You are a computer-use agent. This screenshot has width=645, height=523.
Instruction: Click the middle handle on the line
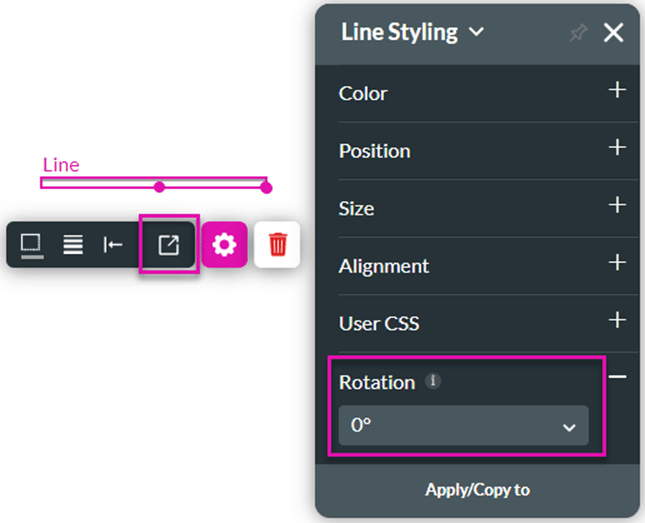159,186
